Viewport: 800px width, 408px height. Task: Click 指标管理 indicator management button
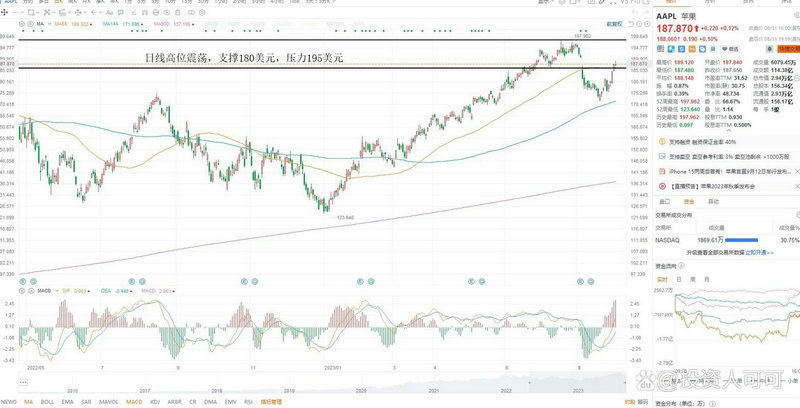click(270, 402)
